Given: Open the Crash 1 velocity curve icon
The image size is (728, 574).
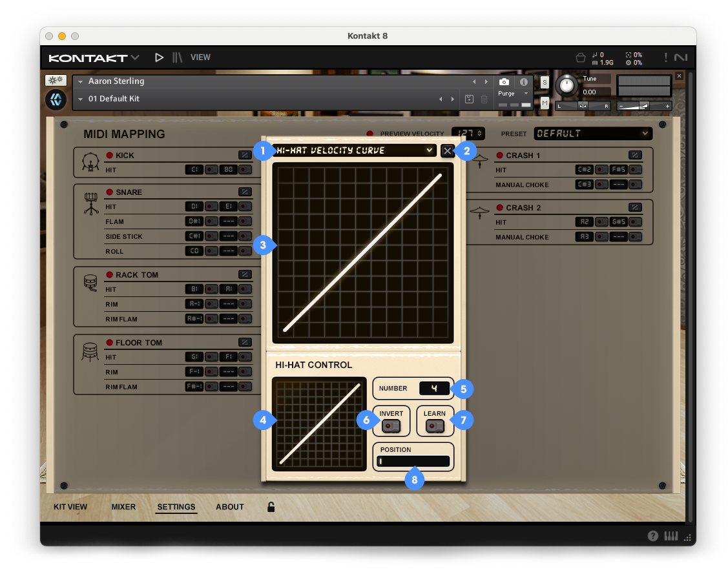Looking at the screenshot, I should tap(635, 155).
